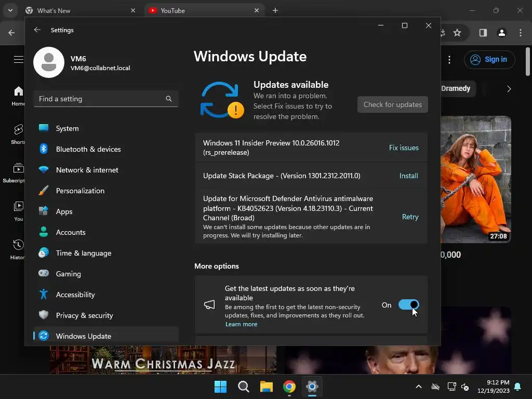
Task: Select the Dramedy filter chip
Action: [458, 88]
